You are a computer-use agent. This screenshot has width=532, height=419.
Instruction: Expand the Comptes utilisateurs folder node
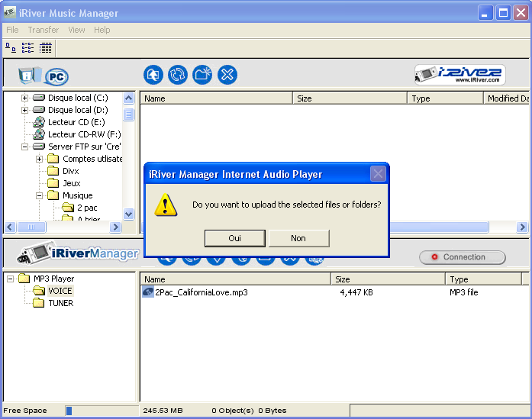click(x=40, y=159)
